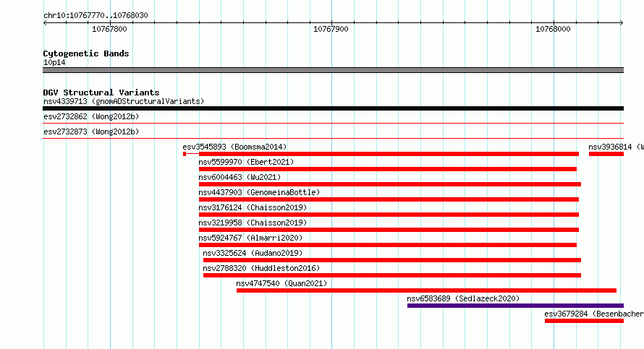Click the left arrowhead of the ruler

click(x=45, y=23)
